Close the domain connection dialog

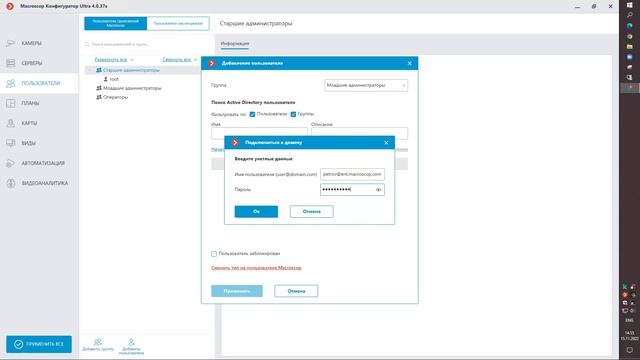click(386, 143)
